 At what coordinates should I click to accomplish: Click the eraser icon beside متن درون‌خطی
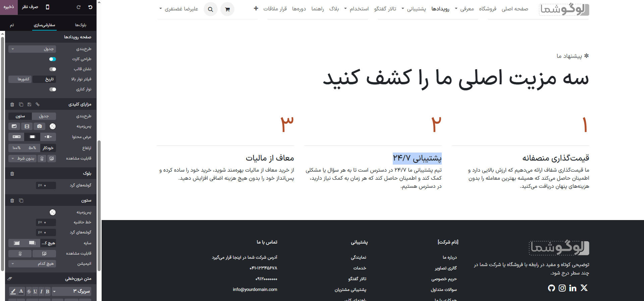coord(10,278)
